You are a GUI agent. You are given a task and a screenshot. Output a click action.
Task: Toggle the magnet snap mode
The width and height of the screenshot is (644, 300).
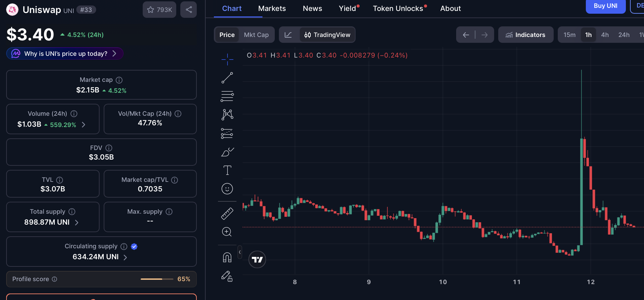[x=227, y=257]
